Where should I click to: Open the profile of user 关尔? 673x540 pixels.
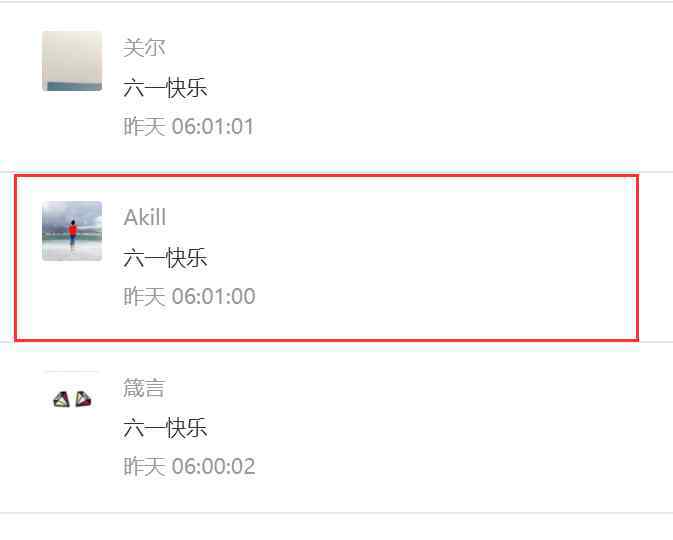tap(144, 47)
